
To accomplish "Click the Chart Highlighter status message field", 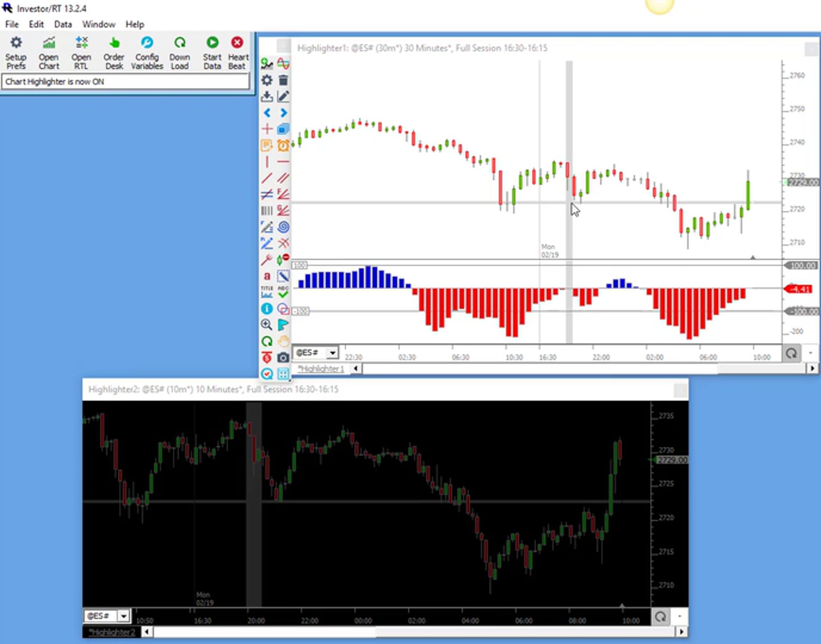I will 125,81.
